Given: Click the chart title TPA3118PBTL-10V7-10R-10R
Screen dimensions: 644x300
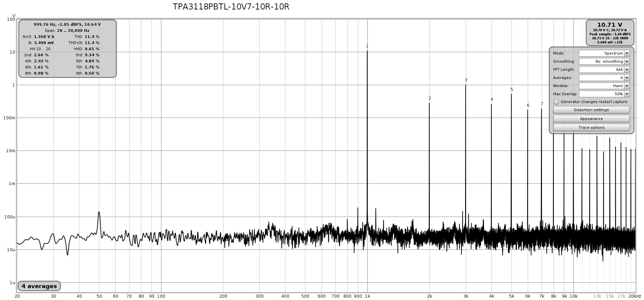Looking at the screenshot, I should 231,7.
